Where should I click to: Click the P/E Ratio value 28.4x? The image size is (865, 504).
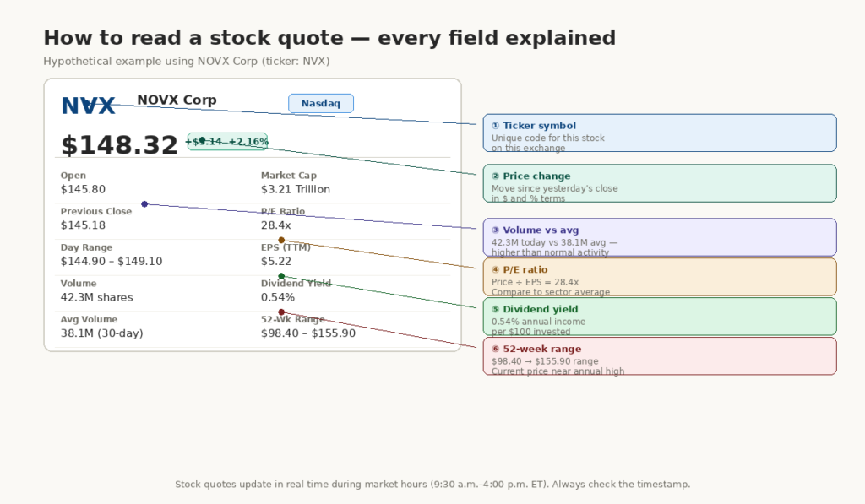point(276,225)
